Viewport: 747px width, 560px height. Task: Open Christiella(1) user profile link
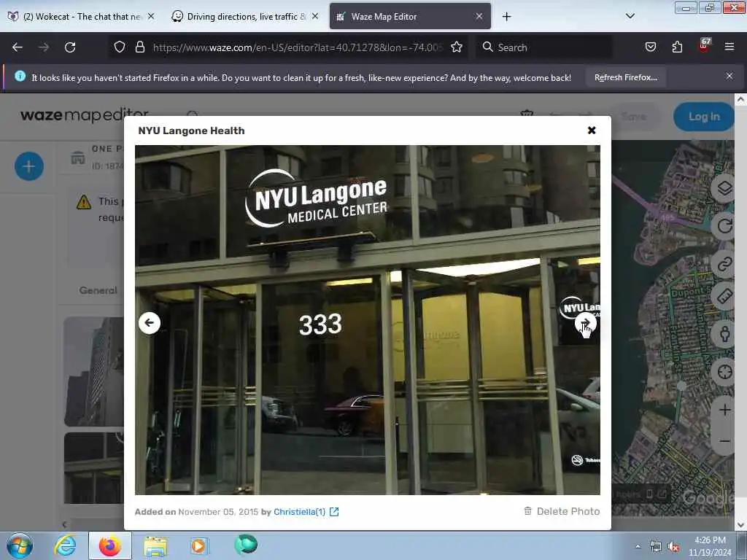coord(299,511)
